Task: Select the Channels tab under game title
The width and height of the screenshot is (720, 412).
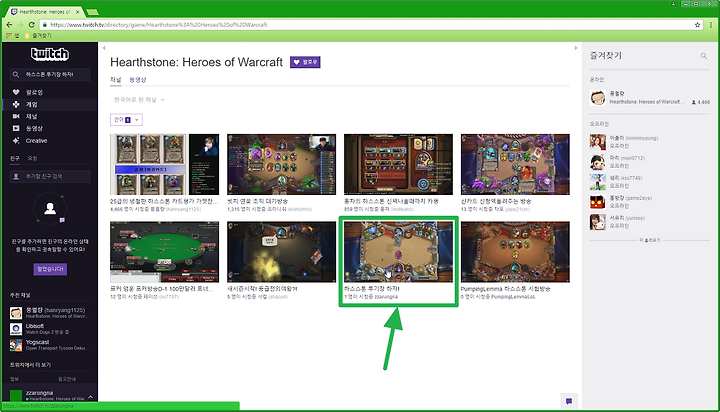Action: [115, 80]
